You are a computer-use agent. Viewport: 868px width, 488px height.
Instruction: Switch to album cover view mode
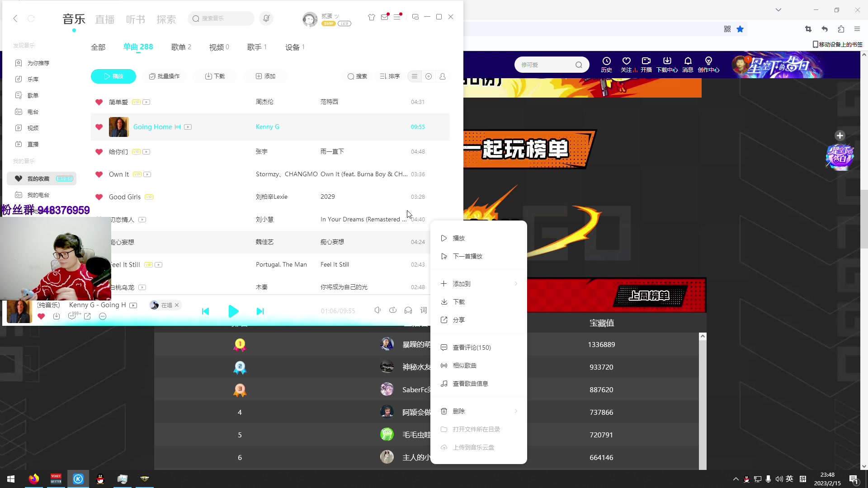click(x=429, y=76)
